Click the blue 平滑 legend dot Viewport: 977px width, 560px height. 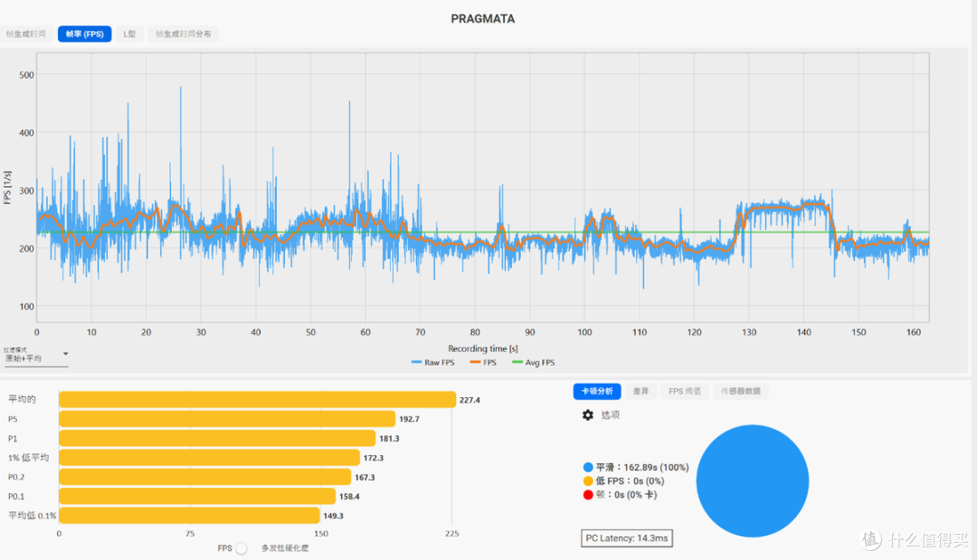point(588,467)
